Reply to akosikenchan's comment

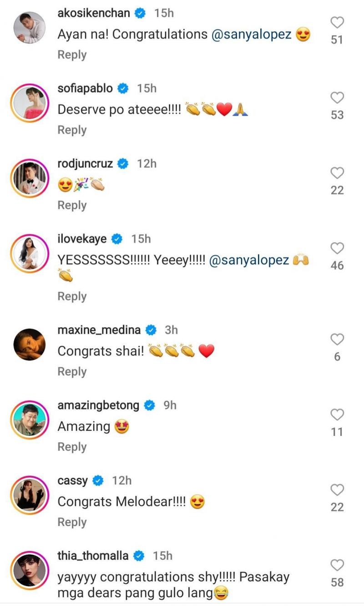pyautogui.click(x=72, y=55)
